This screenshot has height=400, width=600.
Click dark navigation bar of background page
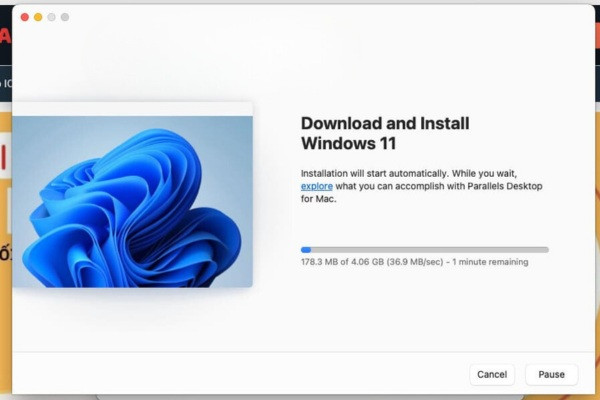click(x=6, y=83)
